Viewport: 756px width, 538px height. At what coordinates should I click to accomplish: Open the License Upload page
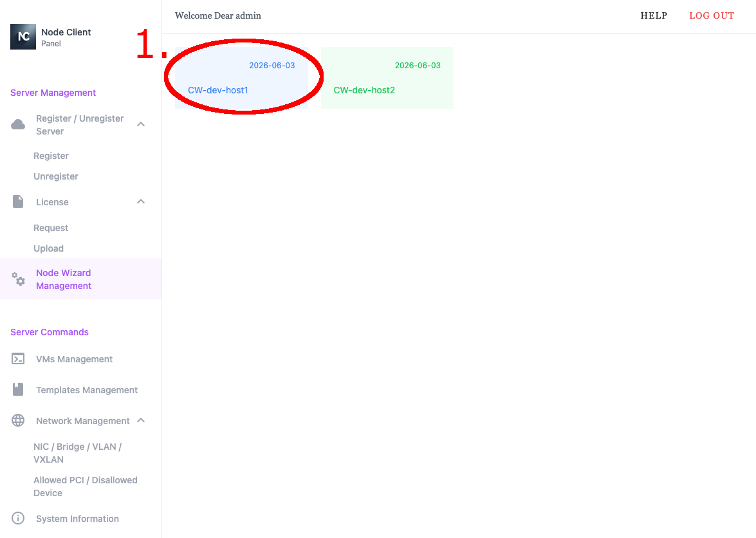coord(48,248)
